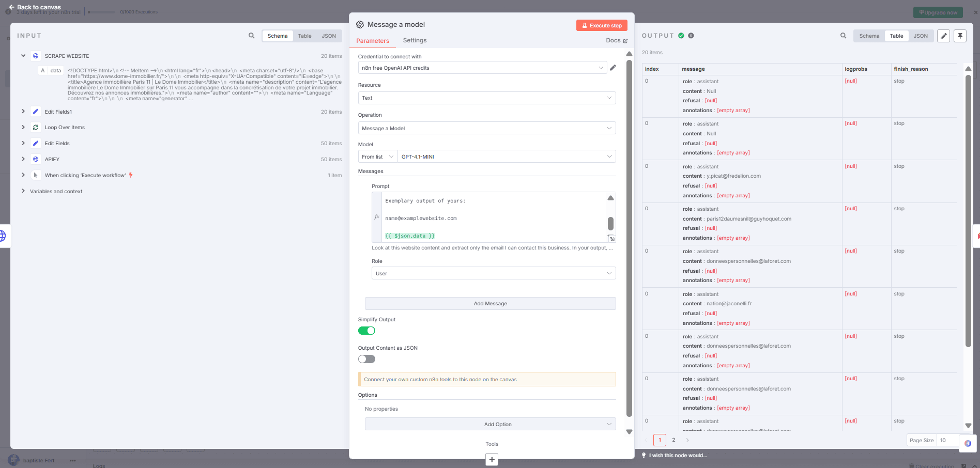Click the 'Connect your own custom n8n tools' notice

click(x=487, y=379)
